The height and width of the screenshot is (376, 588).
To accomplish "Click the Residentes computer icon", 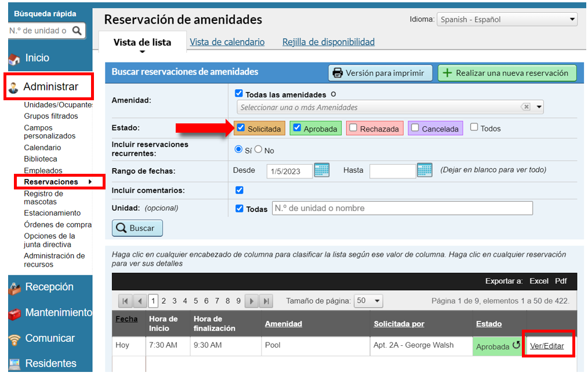I will (14, 364).
